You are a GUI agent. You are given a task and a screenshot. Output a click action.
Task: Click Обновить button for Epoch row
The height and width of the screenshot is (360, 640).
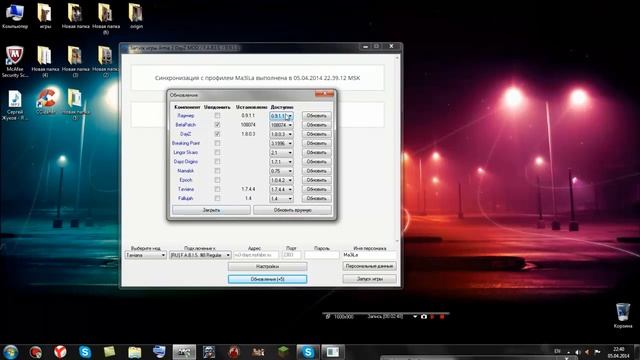click(x=317, y=180)
